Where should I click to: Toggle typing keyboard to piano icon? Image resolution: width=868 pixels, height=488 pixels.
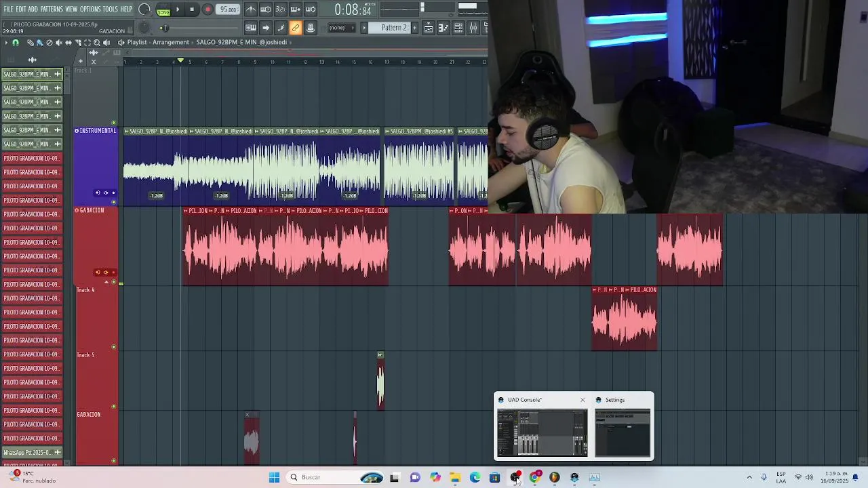(252, 28)
